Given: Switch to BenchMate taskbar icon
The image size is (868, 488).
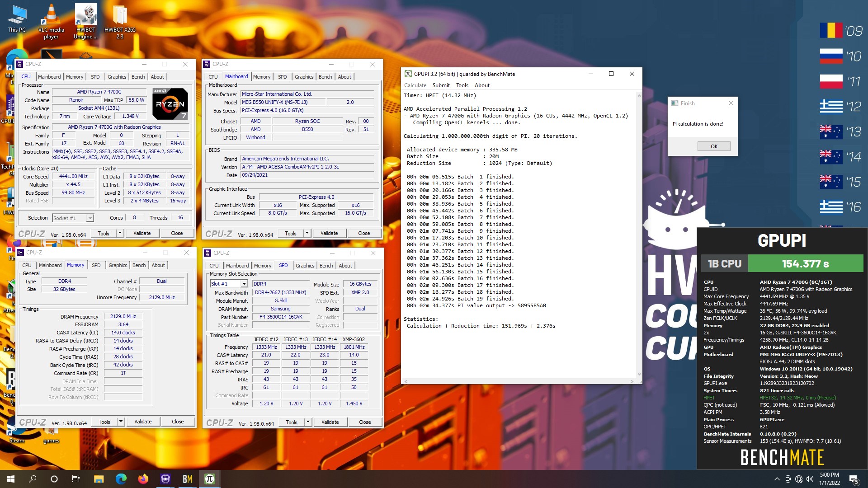Looking at the screenshot, I should (x=188, y=479).
